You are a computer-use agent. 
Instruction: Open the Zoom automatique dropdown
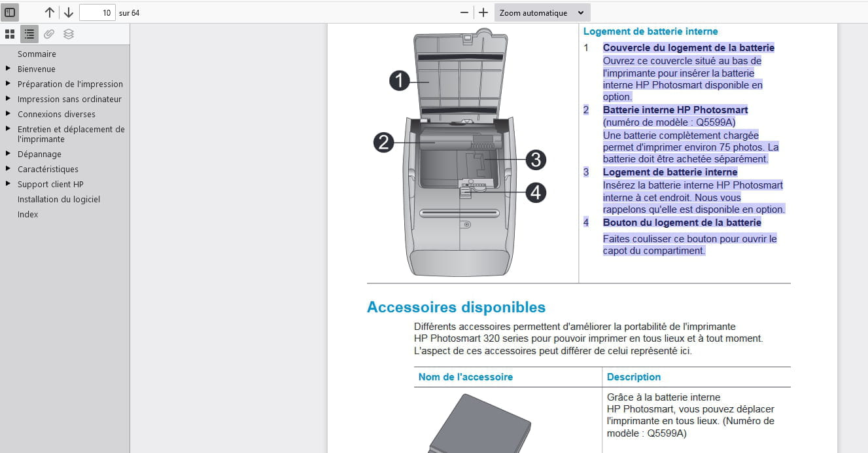(542, 12)
